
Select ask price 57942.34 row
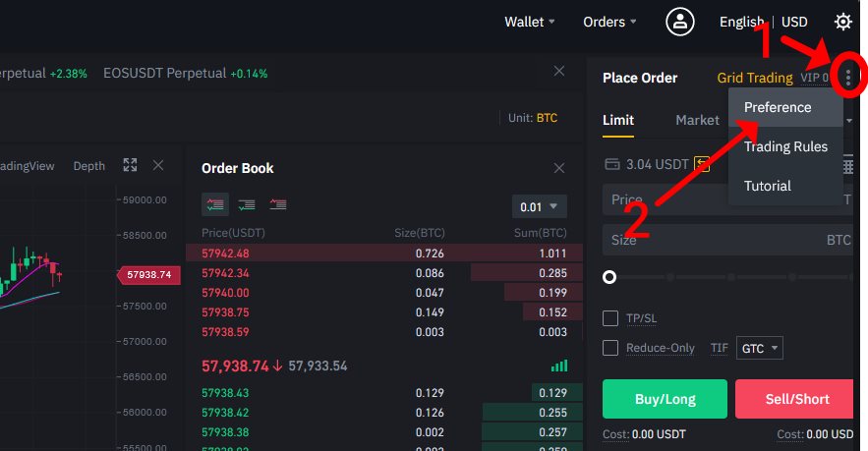pos(384,273)
